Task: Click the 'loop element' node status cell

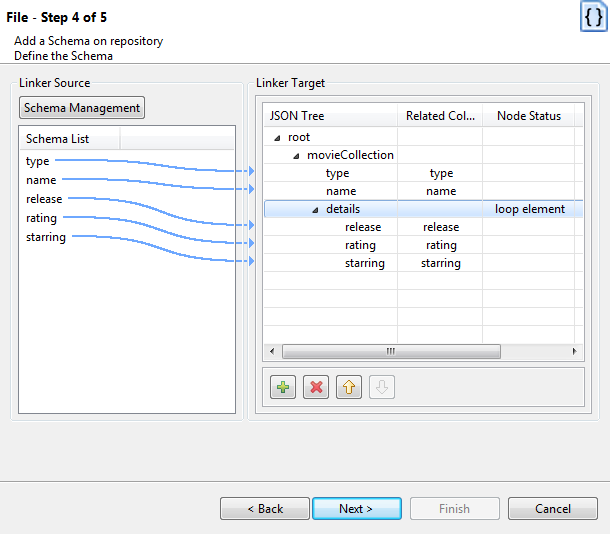Action: 529,209
